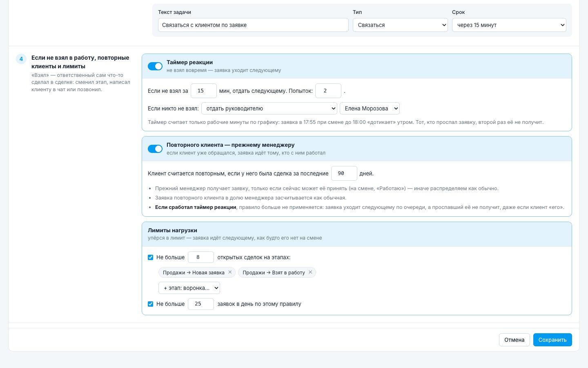Screen dimensions: 588x368
Task: Click «заявок в день по этому правилу» text
Action: point(259,304)
